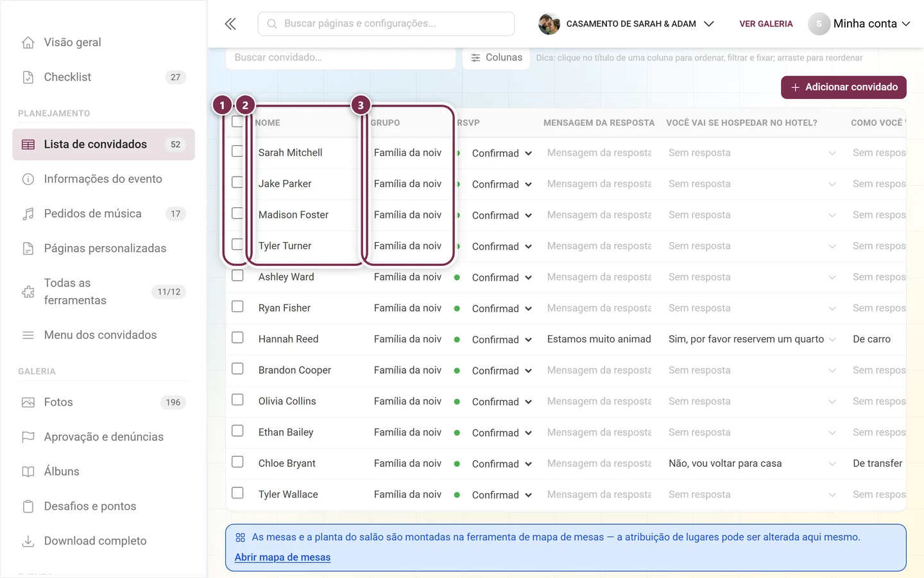924x578 pixels.
Task: Select the checkbox beside Chloe Bryant
Action: pos(237,462)
